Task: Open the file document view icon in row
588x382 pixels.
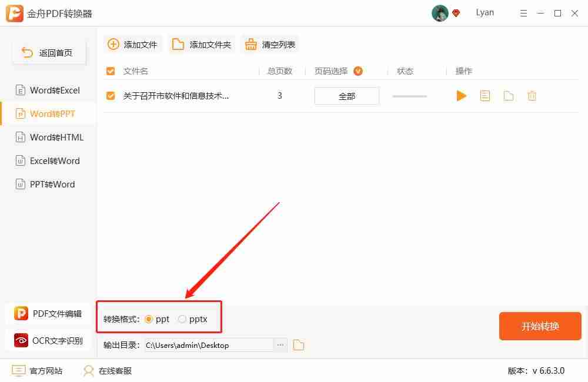Action: click(485, 96)
